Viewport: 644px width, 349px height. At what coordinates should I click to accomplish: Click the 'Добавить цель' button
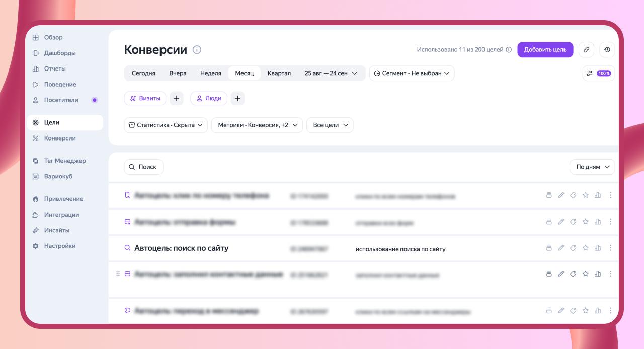[x=545, y=50]
